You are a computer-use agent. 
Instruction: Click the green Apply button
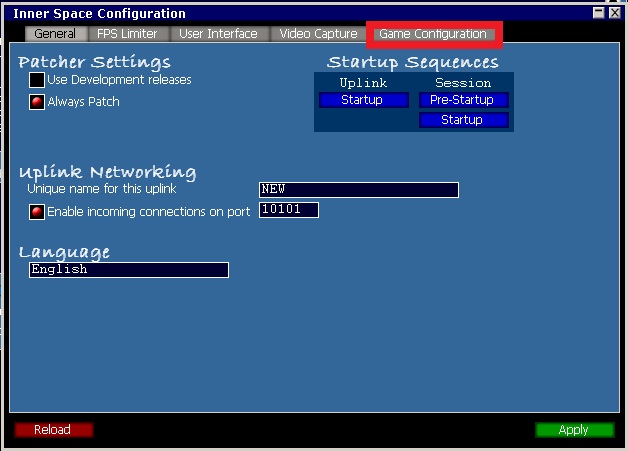point(575,430)
